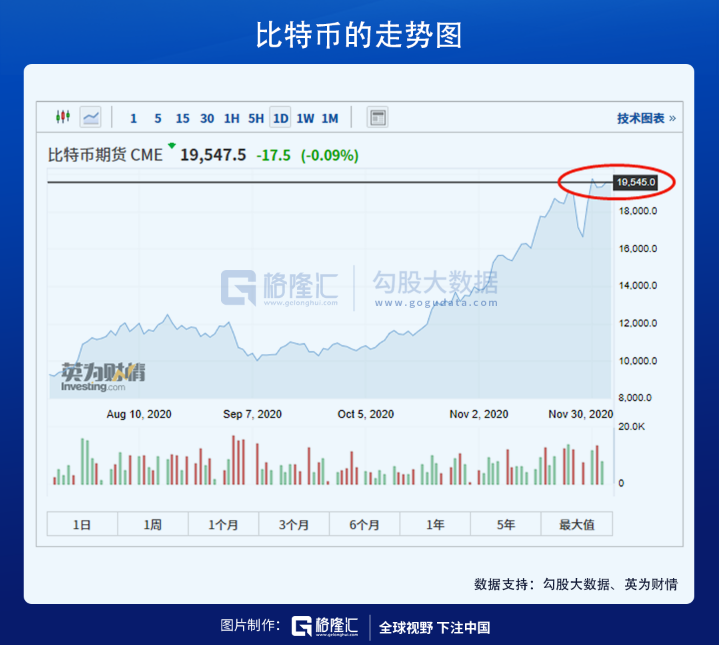Viewport: 719px width, 645px height.
Task: Select the 1M interval
Action: (330, 119)
